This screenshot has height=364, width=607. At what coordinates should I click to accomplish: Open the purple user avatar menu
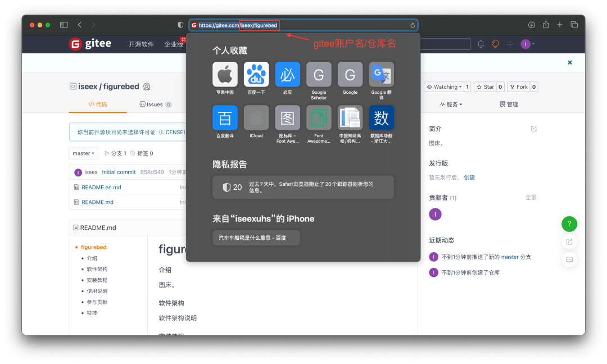[527, 44]
